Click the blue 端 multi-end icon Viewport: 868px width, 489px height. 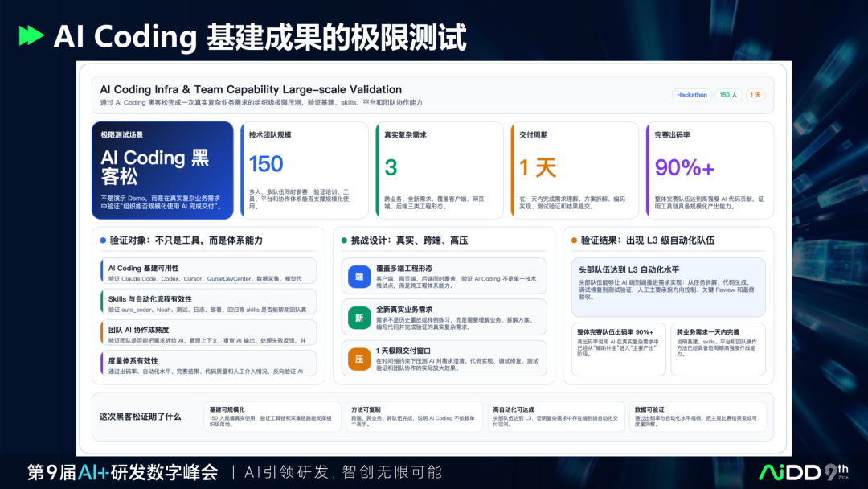tap(359, 277)
